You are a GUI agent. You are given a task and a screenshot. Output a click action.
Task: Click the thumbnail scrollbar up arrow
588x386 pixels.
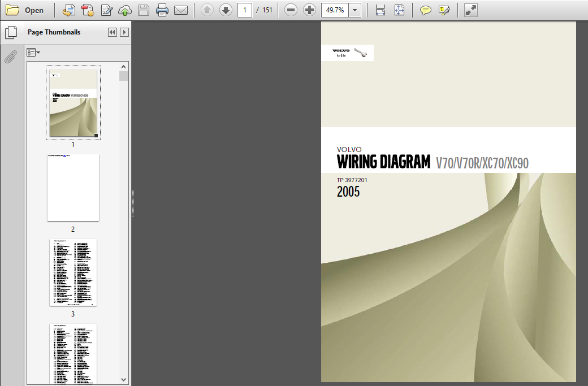[x=123, y=67]
